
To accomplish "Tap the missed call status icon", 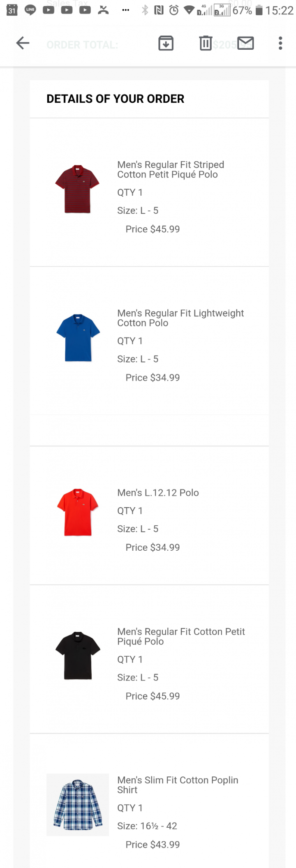I will click(x=103, y=10).
